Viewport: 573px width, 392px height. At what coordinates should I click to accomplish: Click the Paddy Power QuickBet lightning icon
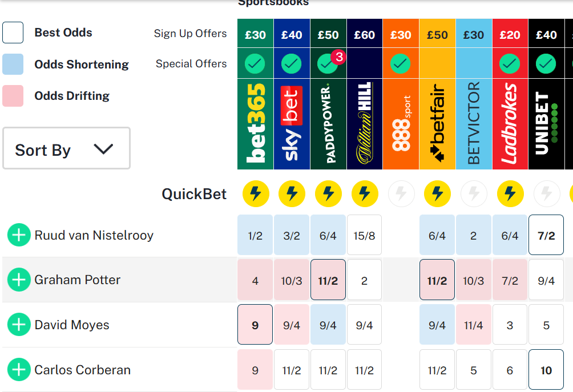coord(328,193)
